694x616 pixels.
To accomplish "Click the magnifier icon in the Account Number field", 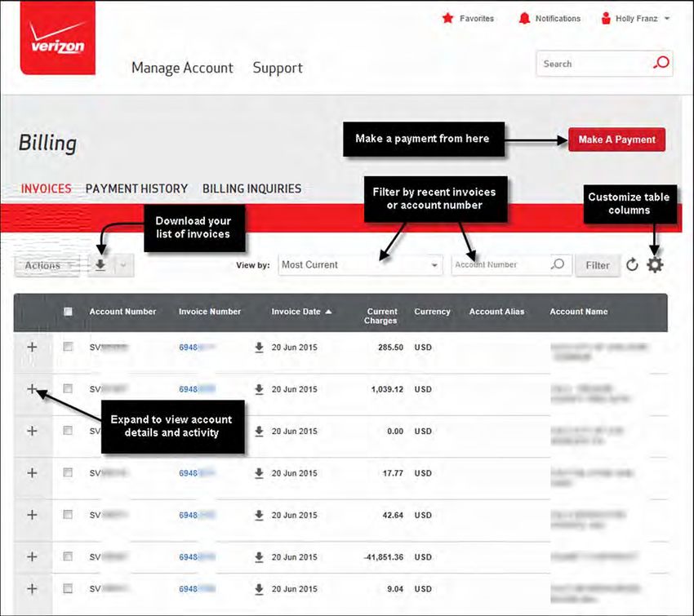I will pyautogui.click(x=558, y=264).
